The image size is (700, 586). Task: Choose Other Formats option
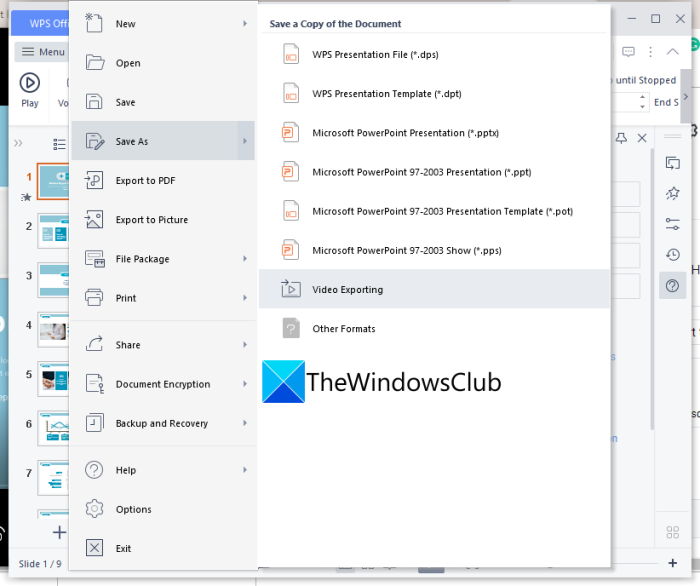point(434,328)
